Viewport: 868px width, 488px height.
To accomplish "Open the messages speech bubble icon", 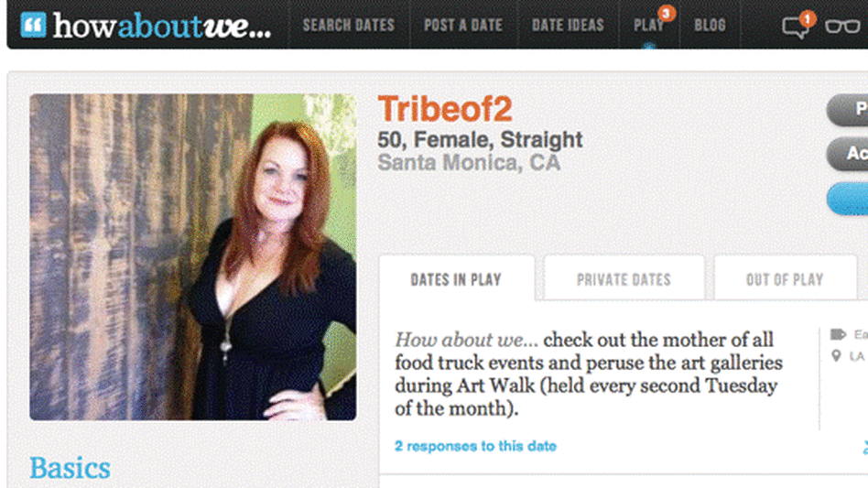I will 795,27.
